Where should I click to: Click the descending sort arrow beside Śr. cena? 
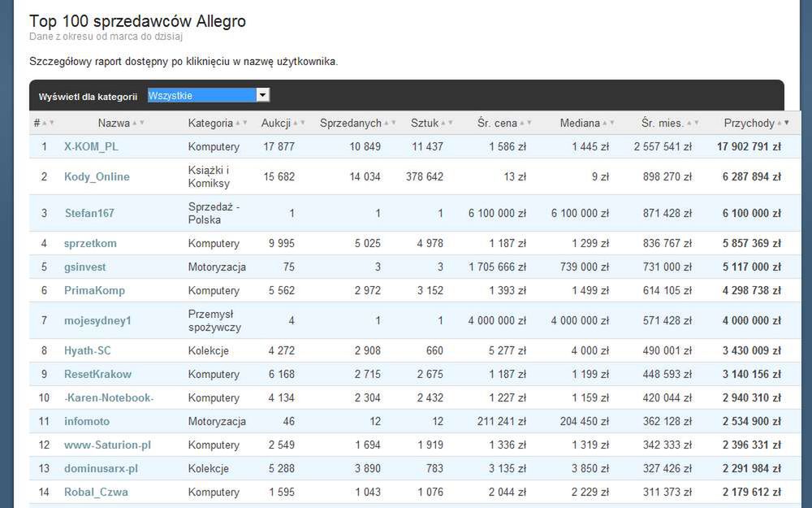tap(529, 124)
